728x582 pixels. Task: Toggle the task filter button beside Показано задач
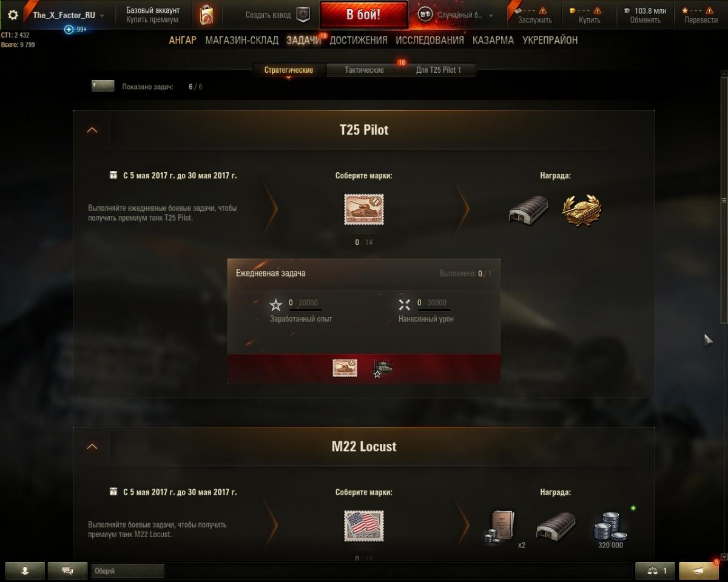click(x=103, y=86)
